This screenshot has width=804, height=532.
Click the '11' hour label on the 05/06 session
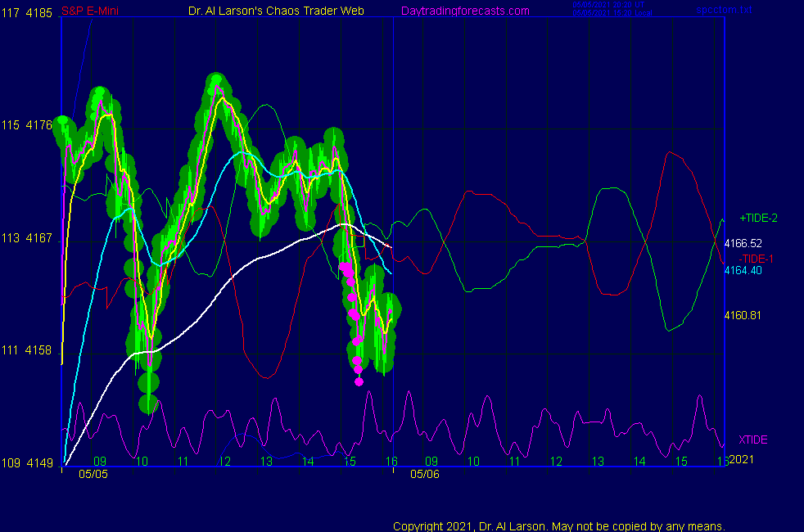tap(515, 462)
